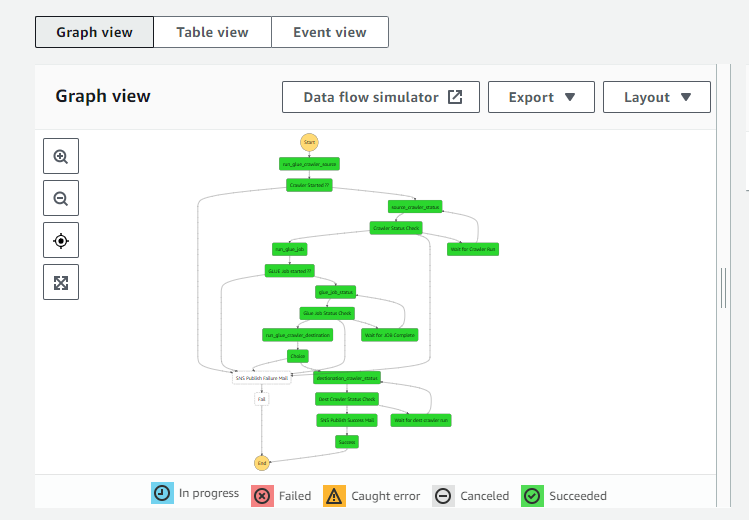The image size is (749, 520).
Task: Select the run_glue_crawler_source node
Action: pyautogui.click(x=309, y=163)
